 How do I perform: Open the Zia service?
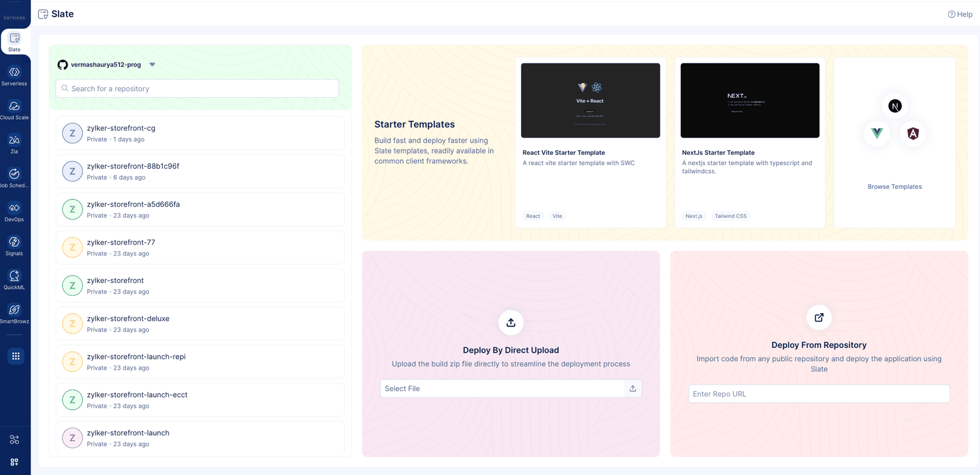[14, 144]
